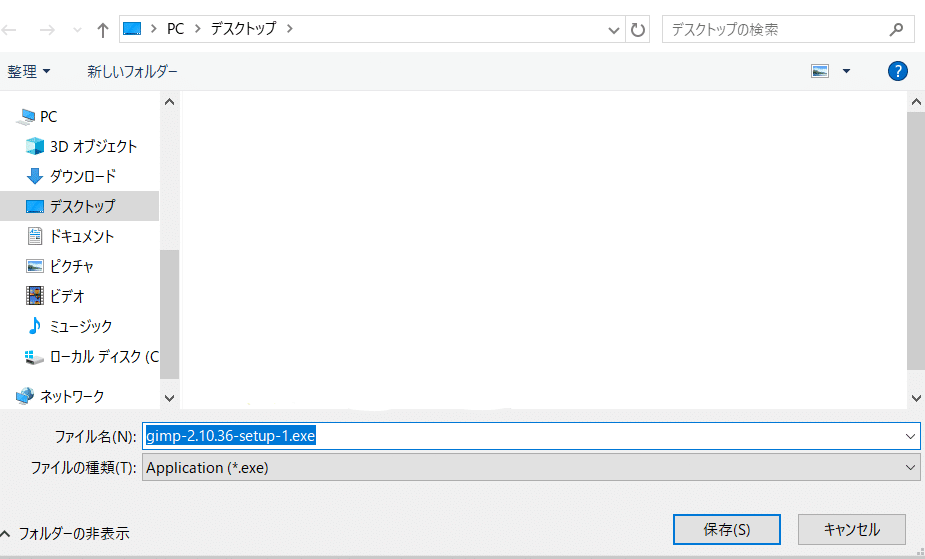Open ビデオ folder in sidebar
This screenshot has height=559, width=925.
tap(67, 296)
